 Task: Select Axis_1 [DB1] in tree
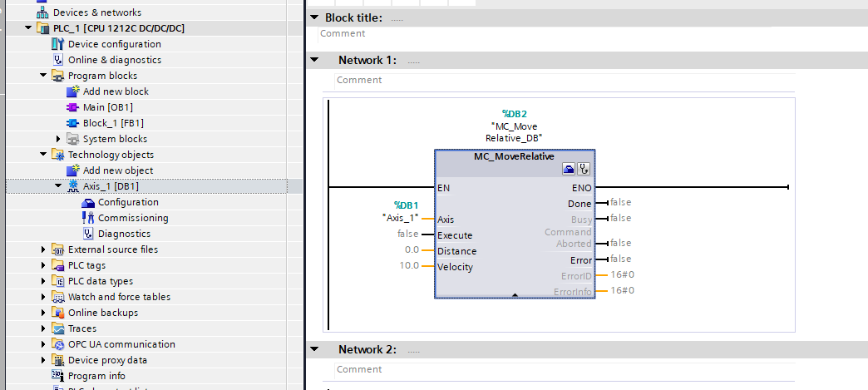111,187
